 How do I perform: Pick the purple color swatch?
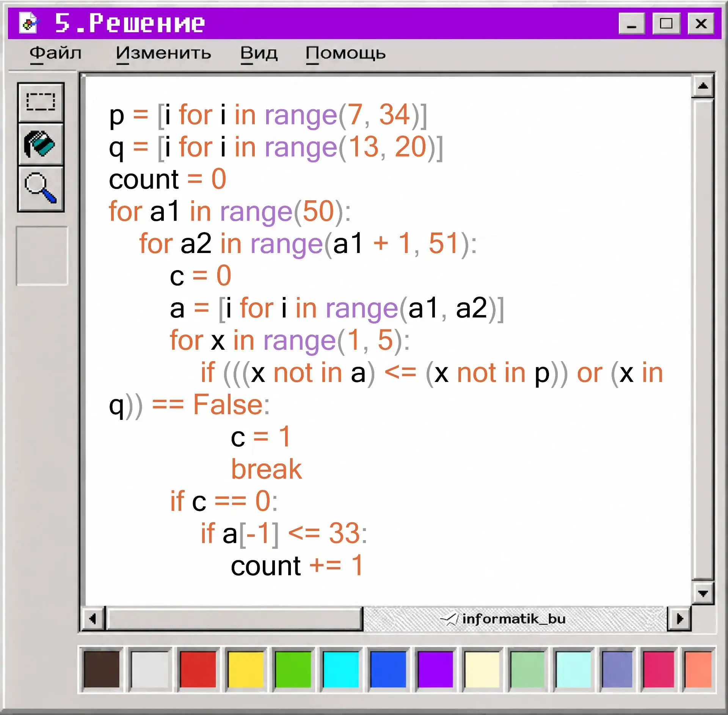(435, 669)
